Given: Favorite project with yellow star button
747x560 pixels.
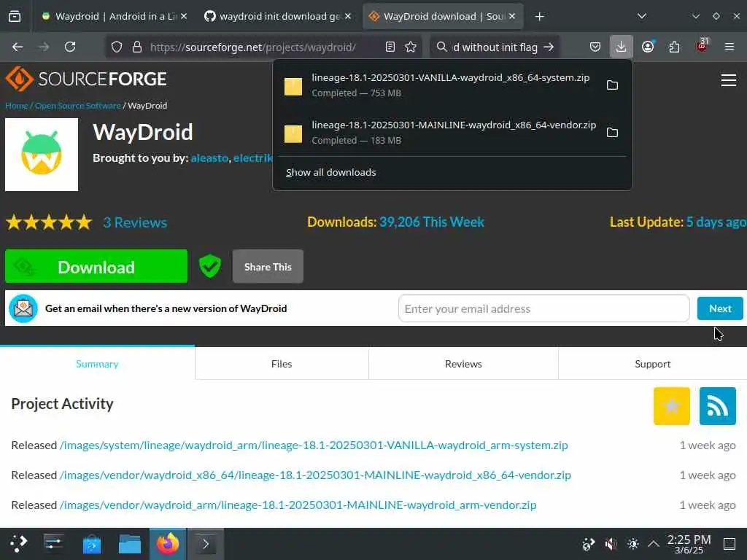Looking at the screenshot, I should tap(672, 406).
